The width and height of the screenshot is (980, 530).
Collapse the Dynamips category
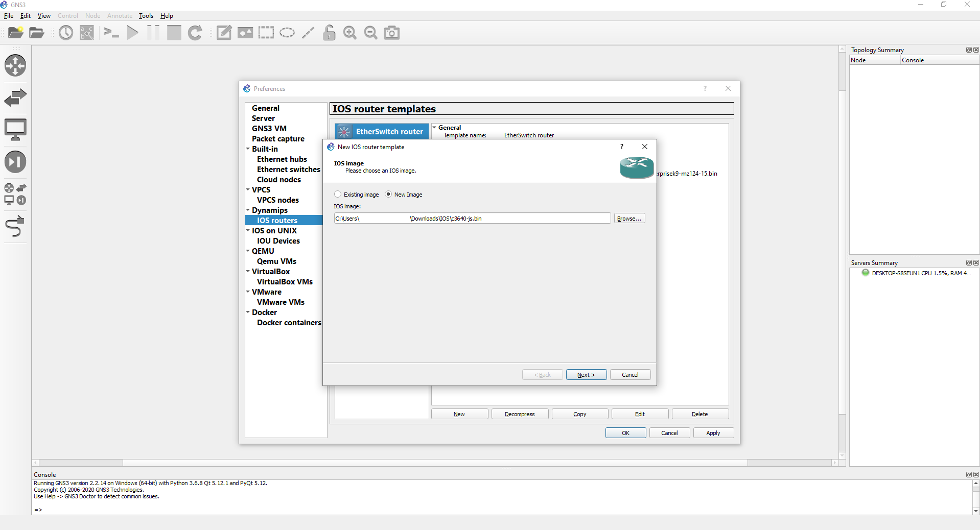point(248,210)
